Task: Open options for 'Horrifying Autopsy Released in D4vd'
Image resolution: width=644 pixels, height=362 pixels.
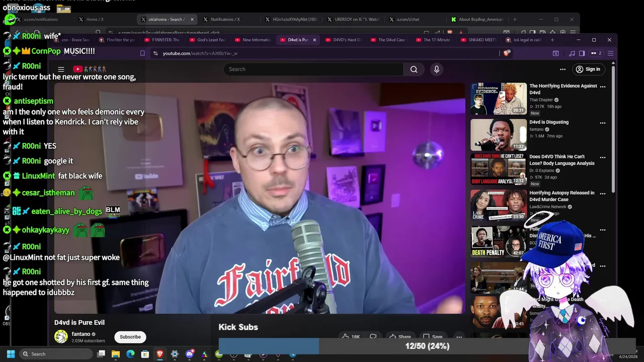Action: tap(603, 194)
